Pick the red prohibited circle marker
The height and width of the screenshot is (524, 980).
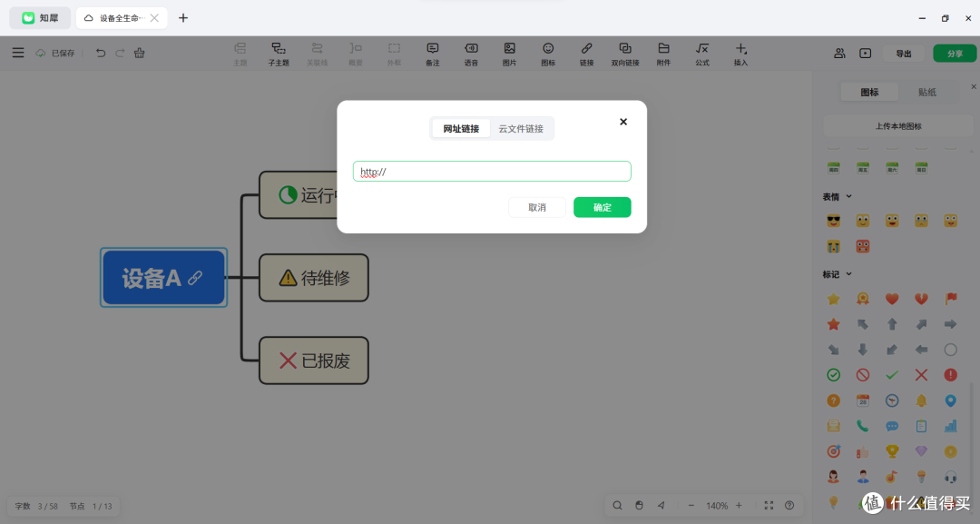(863, 375)
